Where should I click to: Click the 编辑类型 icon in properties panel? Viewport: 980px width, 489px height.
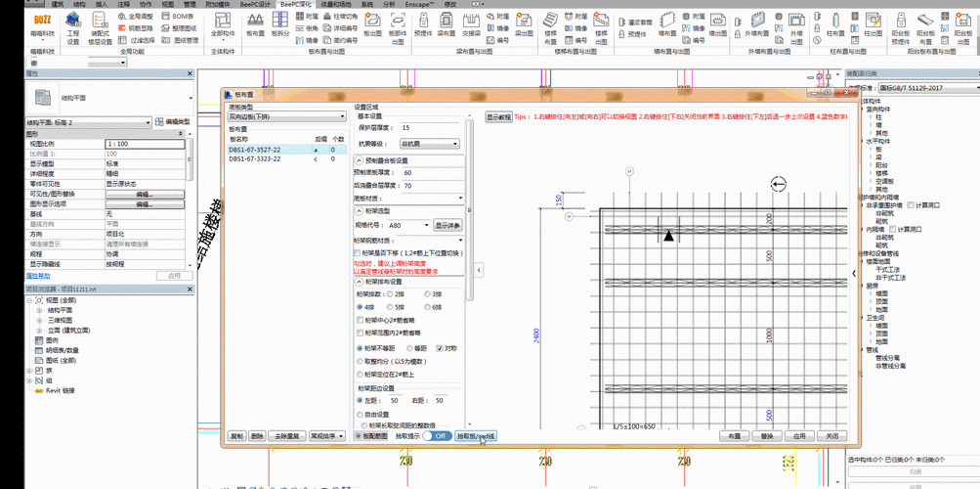[160, 121]
